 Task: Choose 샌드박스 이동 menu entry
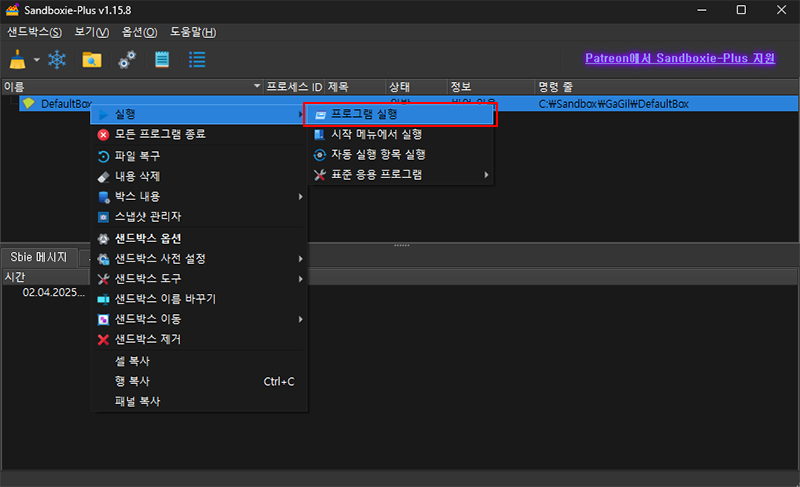click(x=199, y=319)
